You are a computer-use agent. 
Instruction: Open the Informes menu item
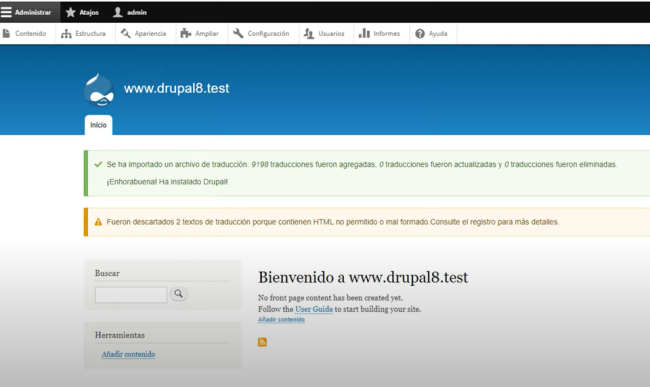(380, 34)
